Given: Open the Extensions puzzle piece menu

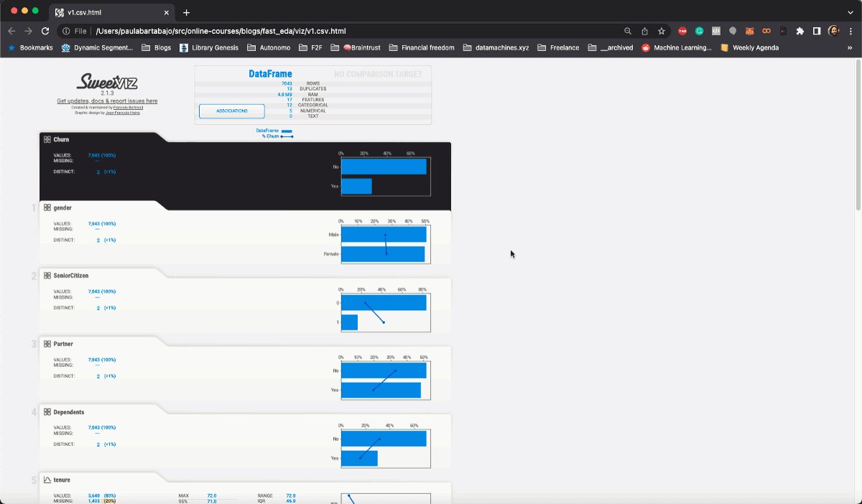Looking at the screenshot, I should pyautogui.click(x=800, y=31).
